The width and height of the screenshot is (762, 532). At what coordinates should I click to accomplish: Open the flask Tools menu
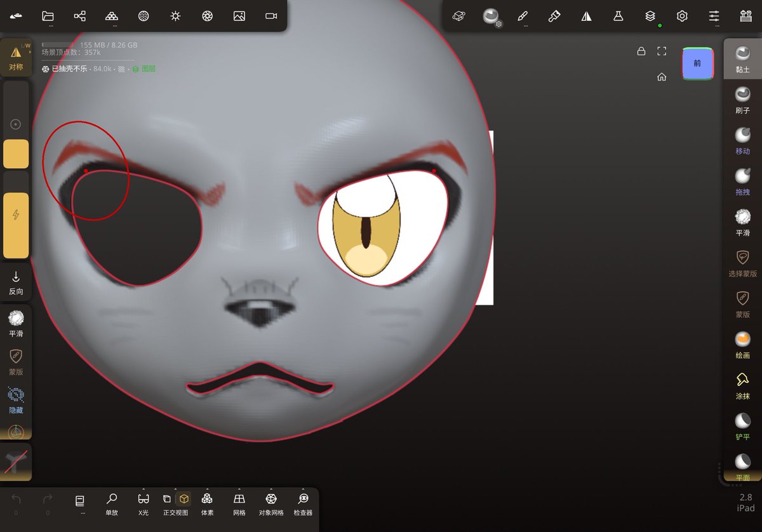[618, 16]
